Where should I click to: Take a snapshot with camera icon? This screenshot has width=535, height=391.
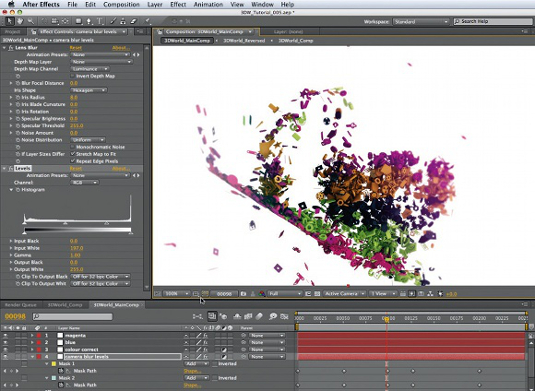pyautogui.click(x=243, y=293)
